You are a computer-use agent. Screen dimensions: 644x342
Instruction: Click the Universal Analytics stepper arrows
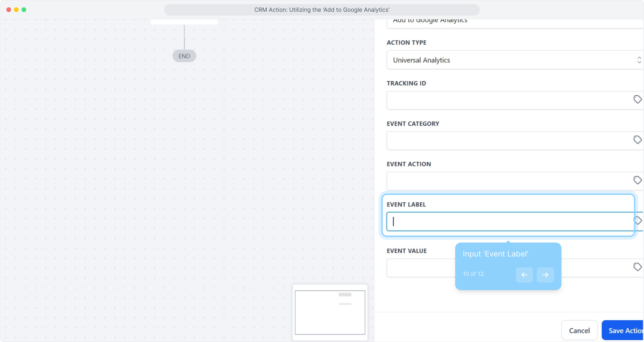639,60
